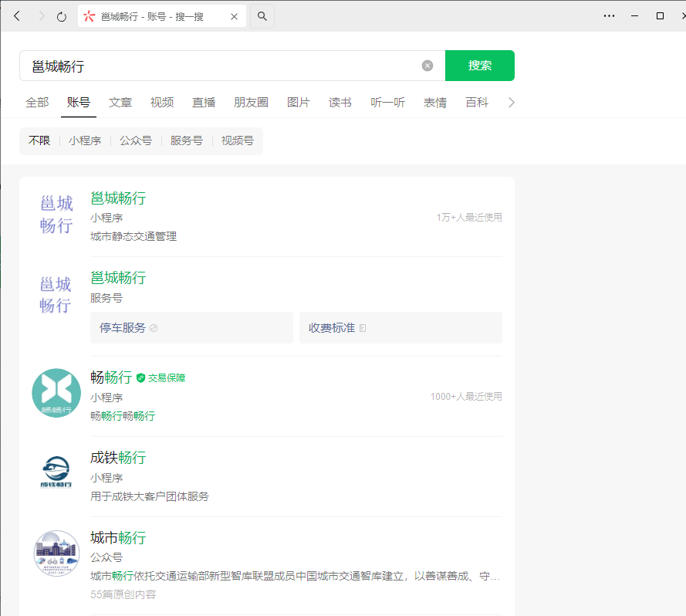Click the 成铁畅行 train logo
686x616 pixels.
(56, 472)
